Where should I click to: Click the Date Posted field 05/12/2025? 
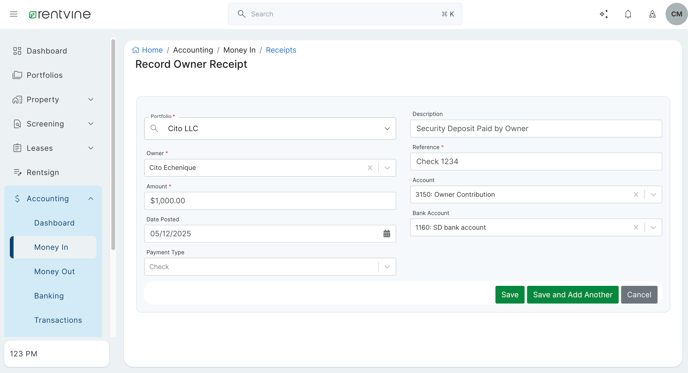270,233
